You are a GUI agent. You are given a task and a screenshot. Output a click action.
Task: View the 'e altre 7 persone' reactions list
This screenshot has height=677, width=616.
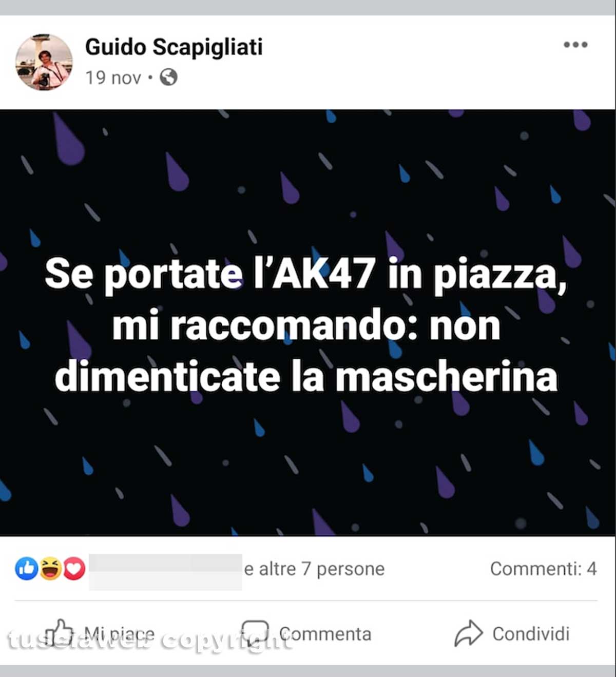314,569
